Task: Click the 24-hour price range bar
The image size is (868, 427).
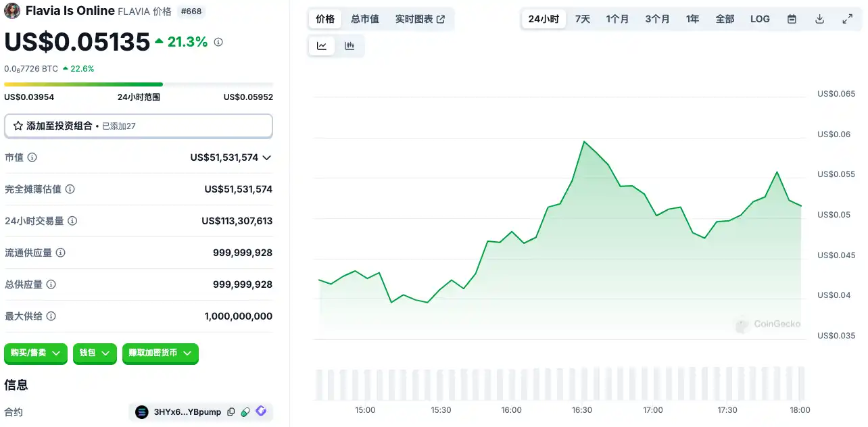Action: click(138, 84)
